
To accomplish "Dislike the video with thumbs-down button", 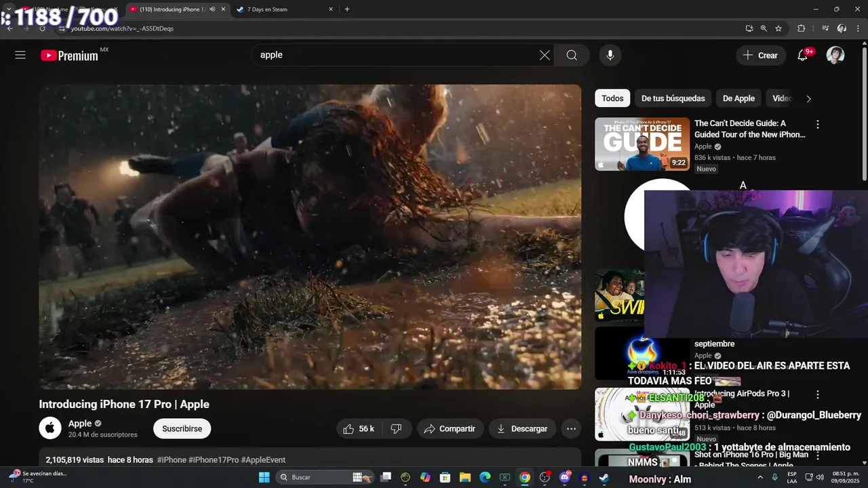I will (x=397, y=428).
